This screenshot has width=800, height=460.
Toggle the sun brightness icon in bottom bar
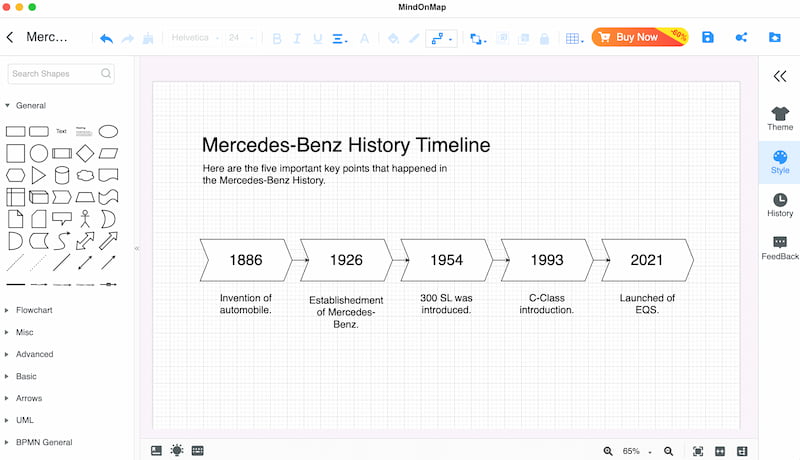point(177,450)
